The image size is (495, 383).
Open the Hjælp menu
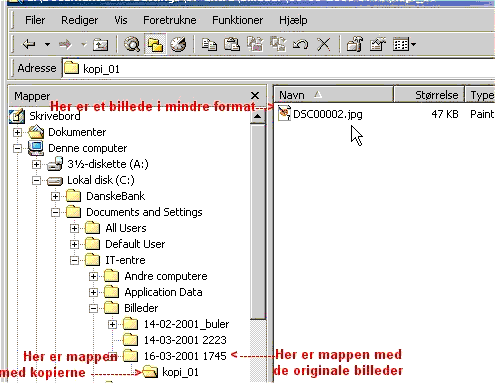(293, 20)
